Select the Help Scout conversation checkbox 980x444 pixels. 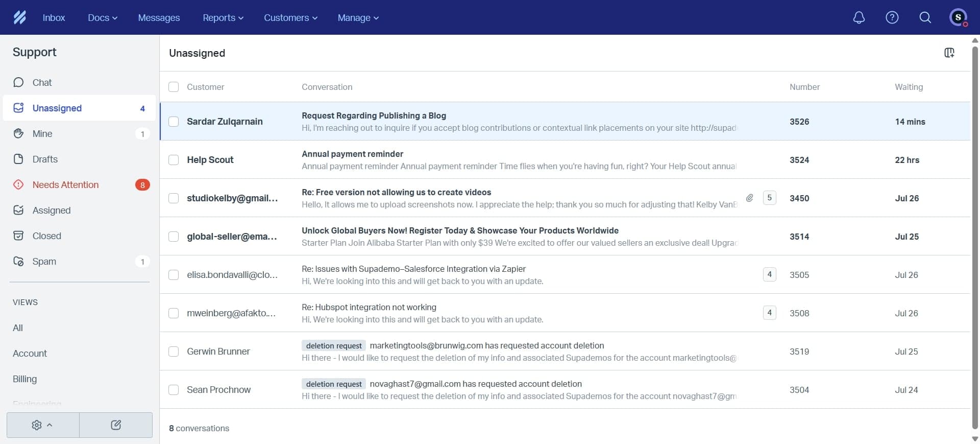tap(174, 160)
